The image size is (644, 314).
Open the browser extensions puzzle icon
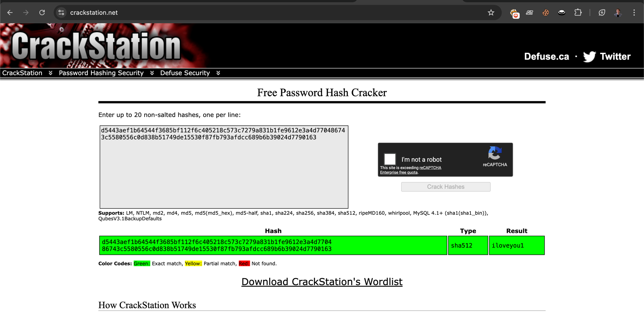click(x=578, y=13)
